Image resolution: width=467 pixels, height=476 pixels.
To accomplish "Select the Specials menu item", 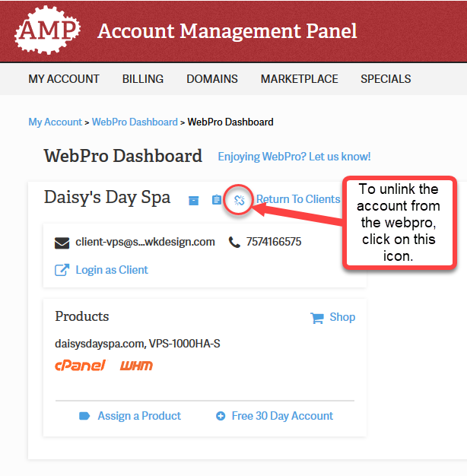I will click(x=386, y=79).
